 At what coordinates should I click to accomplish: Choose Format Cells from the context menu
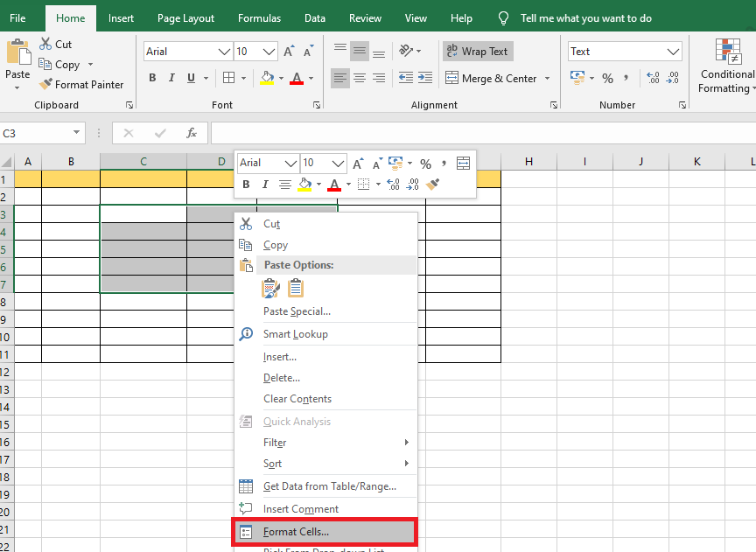pyautogui.click(x=296, y=532)
